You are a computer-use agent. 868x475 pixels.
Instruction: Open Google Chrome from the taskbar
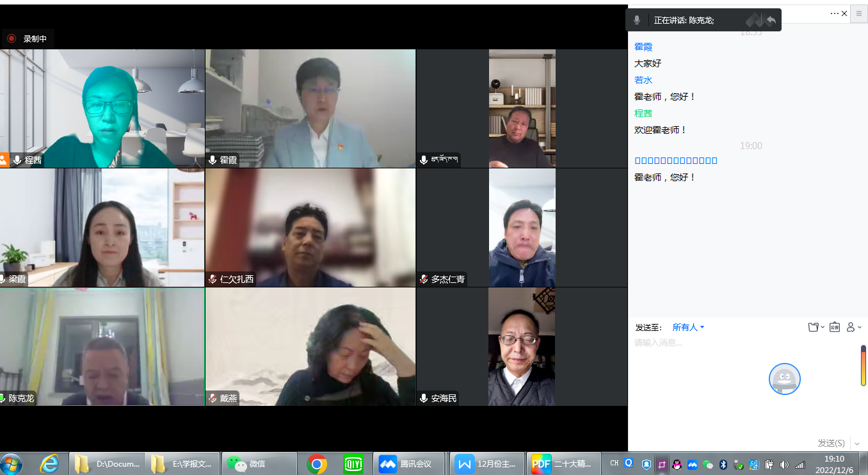click(317, 463)
